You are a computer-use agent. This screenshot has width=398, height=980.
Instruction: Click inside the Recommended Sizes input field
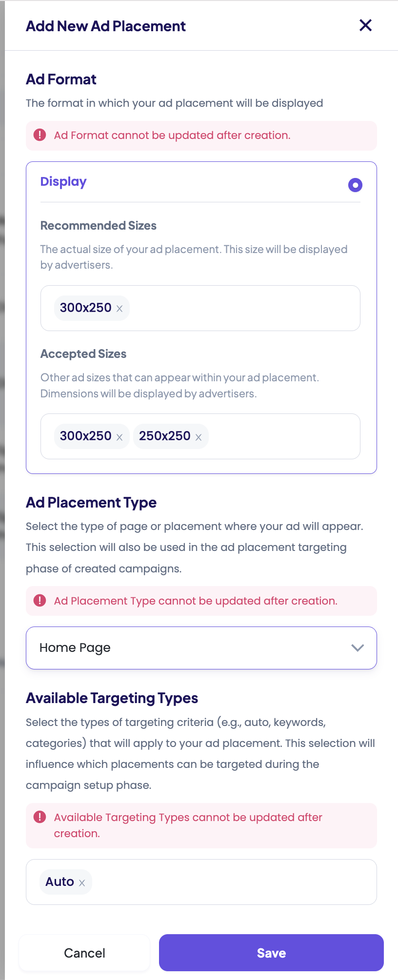[244, 308]
